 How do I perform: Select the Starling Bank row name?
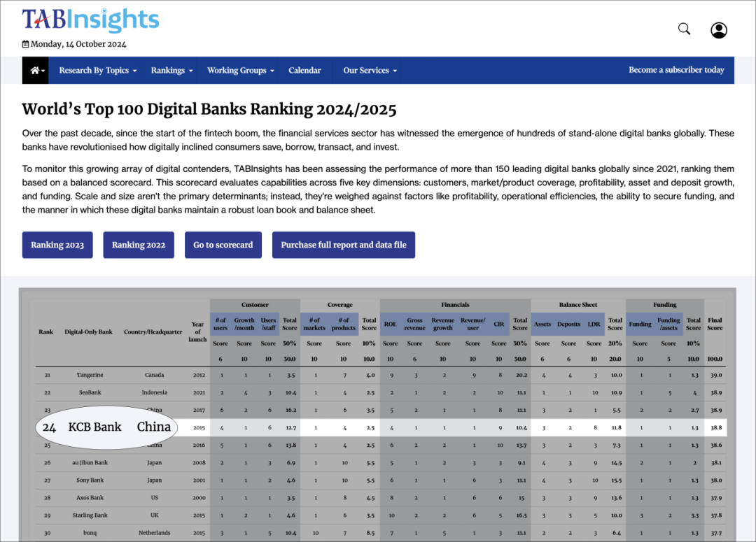90,515
